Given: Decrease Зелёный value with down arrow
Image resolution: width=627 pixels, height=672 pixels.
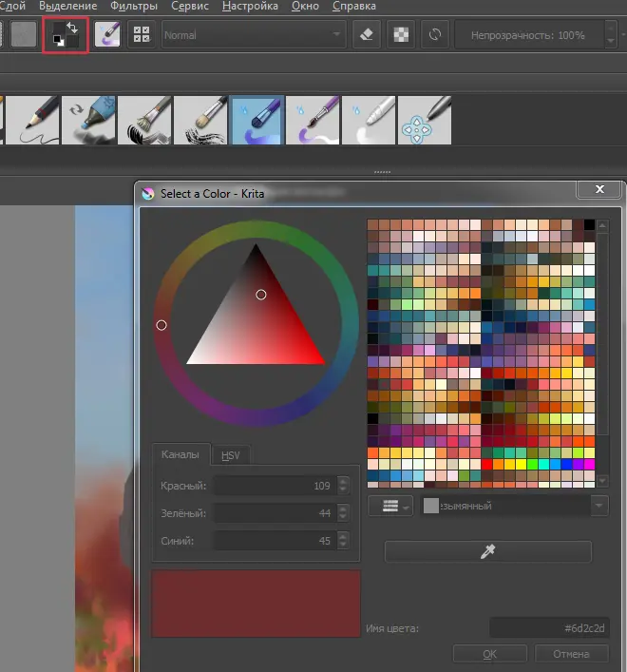Looking at the screenshot, I should click(x=343, y=518).
